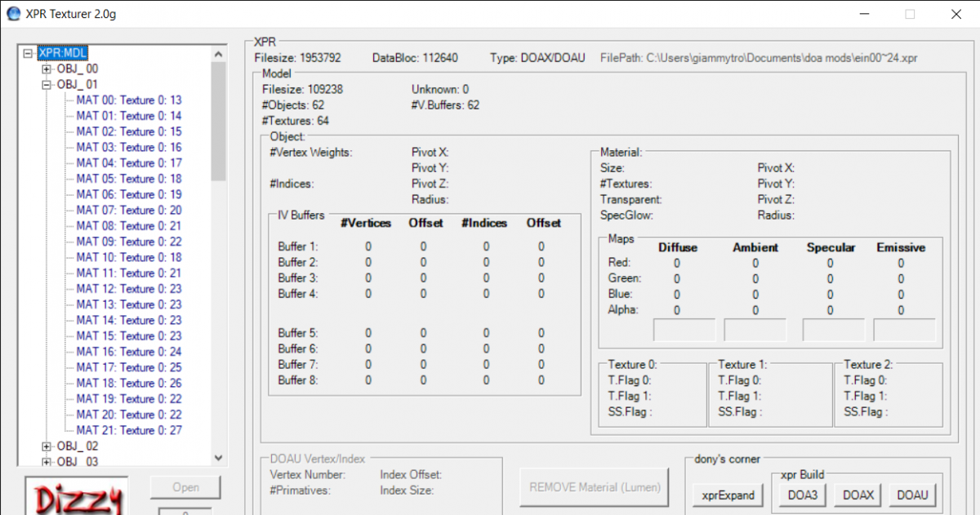Image resolution: width=980 pixels, height=515 pixels.
Task: Select the OBJ_03 tree item
Action: point(77,462)
